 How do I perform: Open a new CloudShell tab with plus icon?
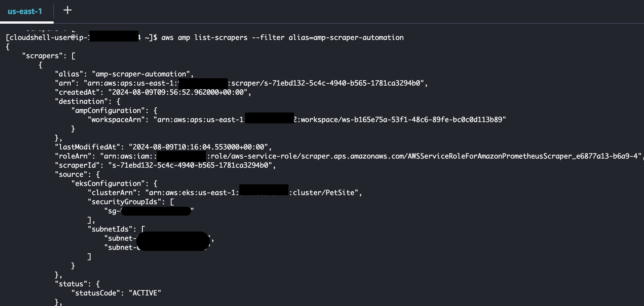[x=68, y=10]
